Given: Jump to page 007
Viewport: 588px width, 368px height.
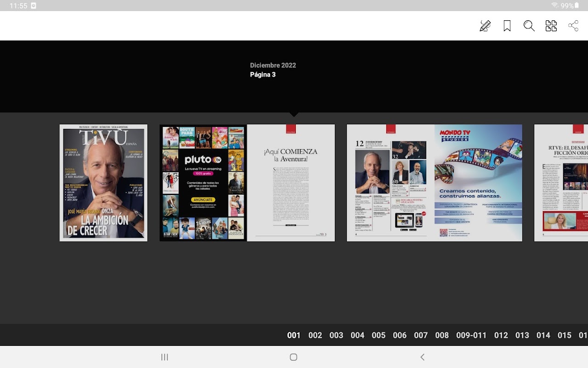Looking at the screenshot, I should (x=421, y=335).
